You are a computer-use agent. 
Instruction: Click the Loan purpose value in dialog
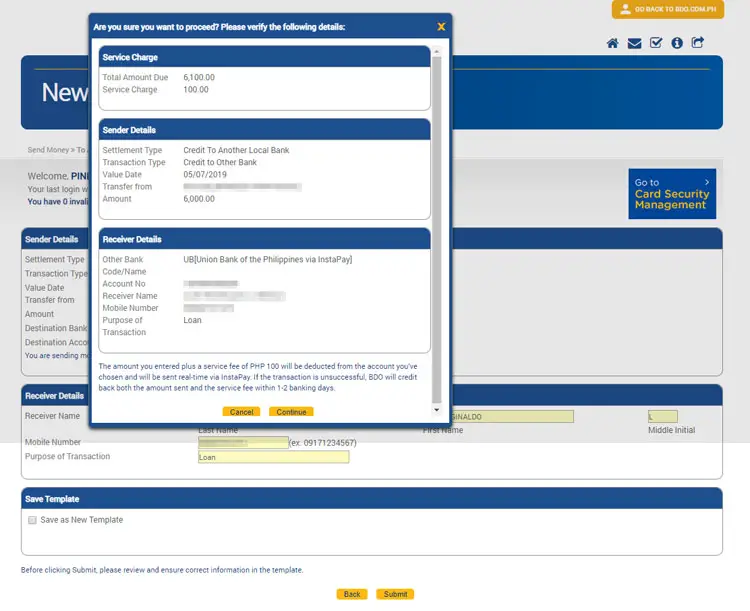[x=192, y=320]
